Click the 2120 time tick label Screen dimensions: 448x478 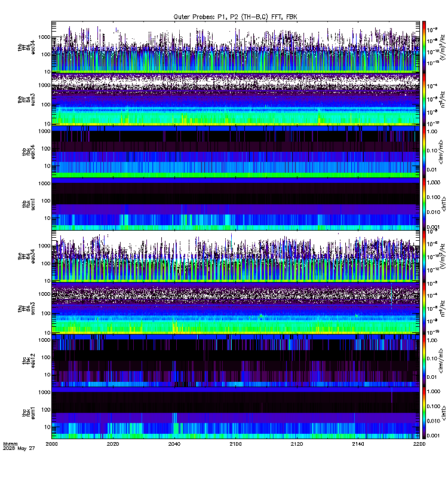[297, 444]
